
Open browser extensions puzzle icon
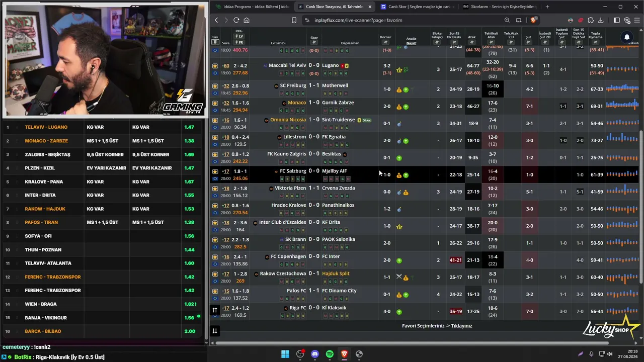(x=591, y=20)
